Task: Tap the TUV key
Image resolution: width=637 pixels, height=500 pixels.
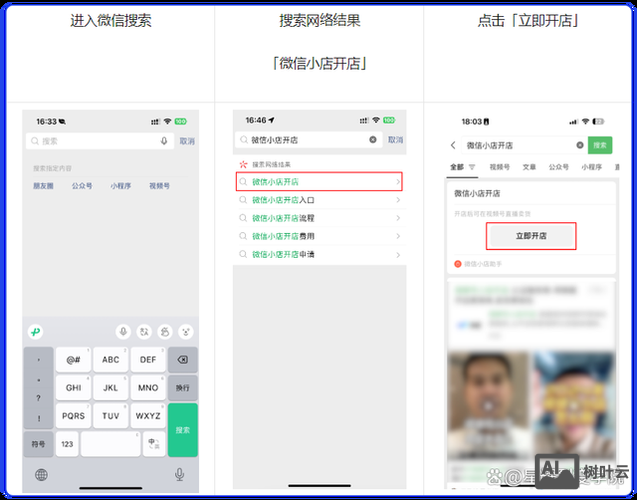Action: coord(110,416)
